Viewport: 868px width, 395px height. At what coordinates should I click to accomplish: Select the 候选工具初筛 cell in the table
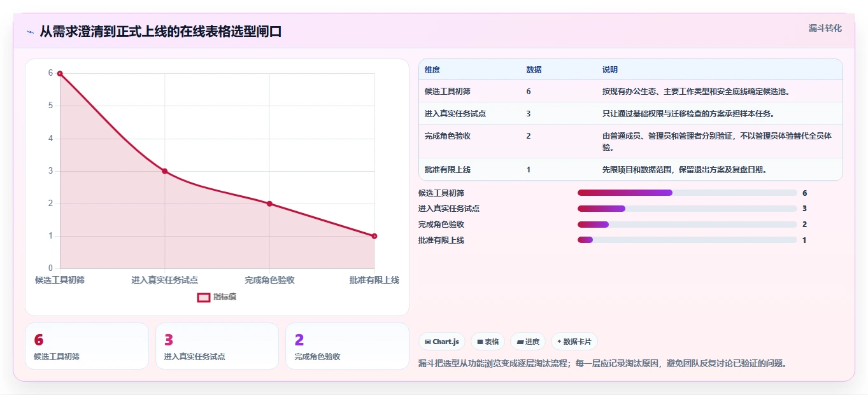[448, 92]
